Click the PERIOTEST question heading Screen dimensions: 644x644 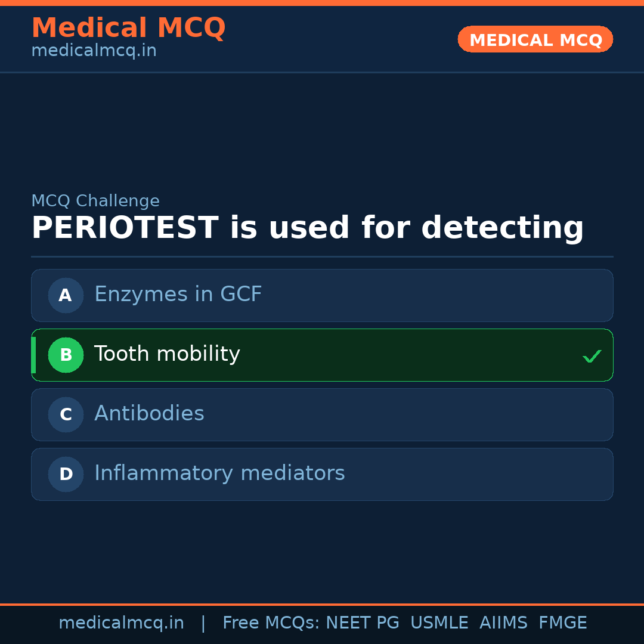point(307,228)
